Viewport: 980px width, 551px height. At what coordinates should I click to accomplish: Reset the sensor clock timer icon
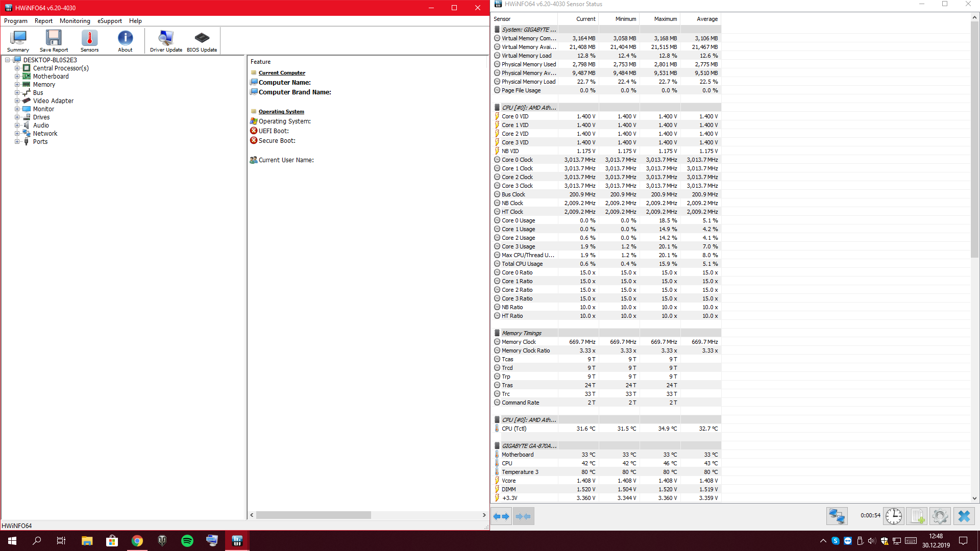point(893,516)
